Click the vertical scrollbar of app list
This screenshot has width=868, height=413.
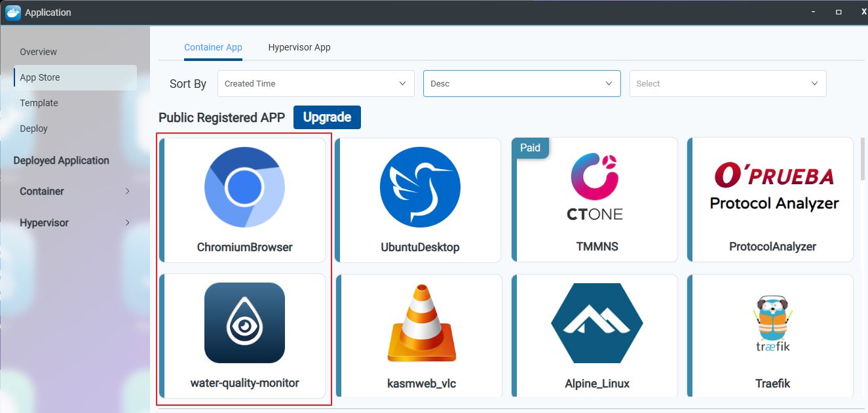[x=863, y=159]
